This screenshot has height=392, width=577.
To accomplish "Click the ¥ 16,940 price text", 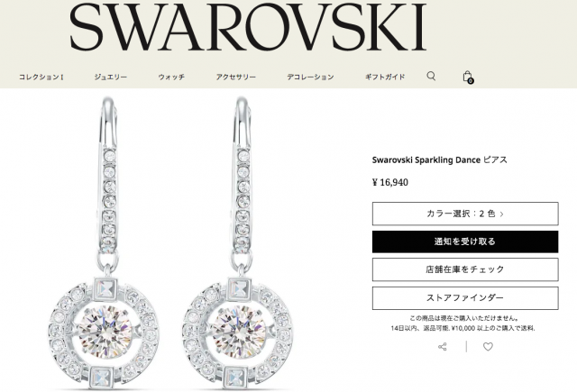I will pos(390,182).
